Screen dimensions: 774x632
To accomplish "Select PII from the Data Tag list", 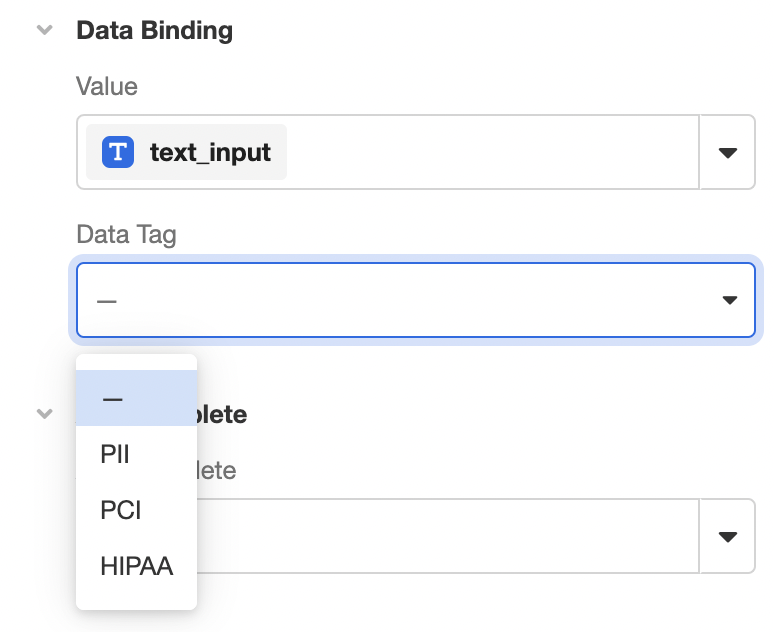I will coord(115,455).
